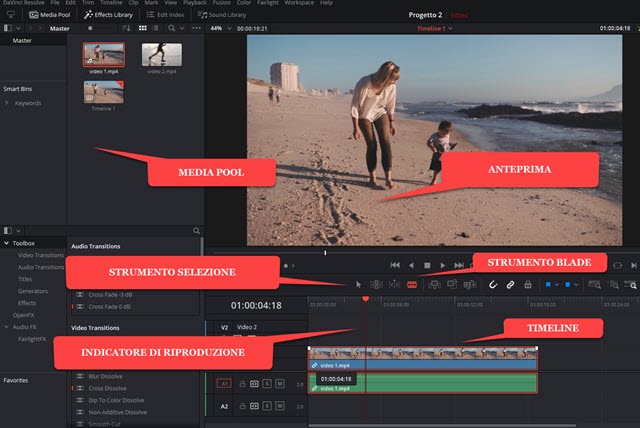Select the Dynamic Trim Mode tool
This screenshot has width=640, height=428.
(x=394, y=284)
